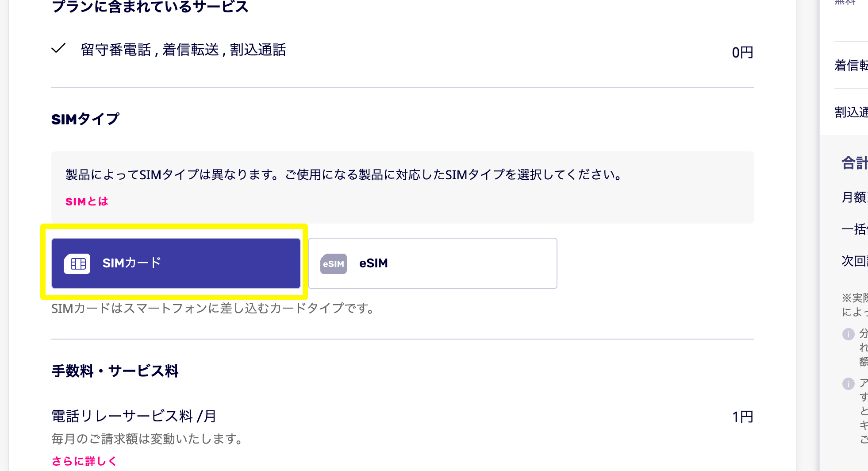Image resolution: width=868 pixels, height=471 pixels.
Task: Click the first info icon in the sidebar
Action: 848,334
